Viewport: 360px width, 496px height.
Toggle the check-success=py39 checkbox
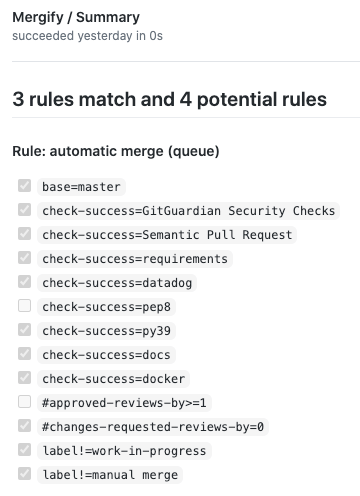coord(24,330)
